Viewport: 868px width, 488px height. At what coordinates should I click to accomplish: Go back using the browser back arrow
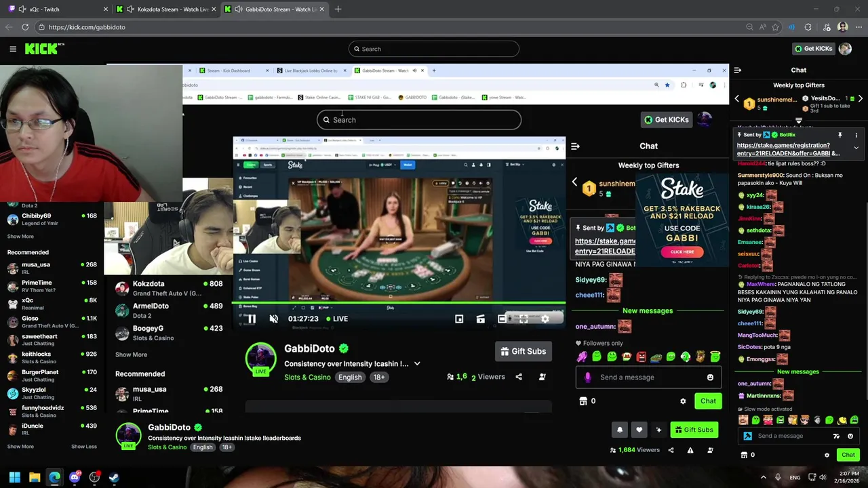pos(8,27)
